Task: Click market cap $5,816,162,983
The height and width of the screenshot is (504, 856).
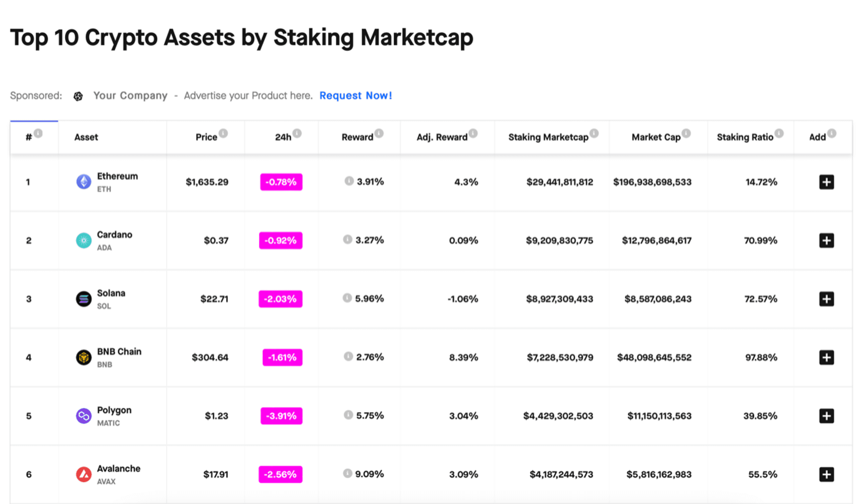Action: pyautogui.click(x=659, y=474)
